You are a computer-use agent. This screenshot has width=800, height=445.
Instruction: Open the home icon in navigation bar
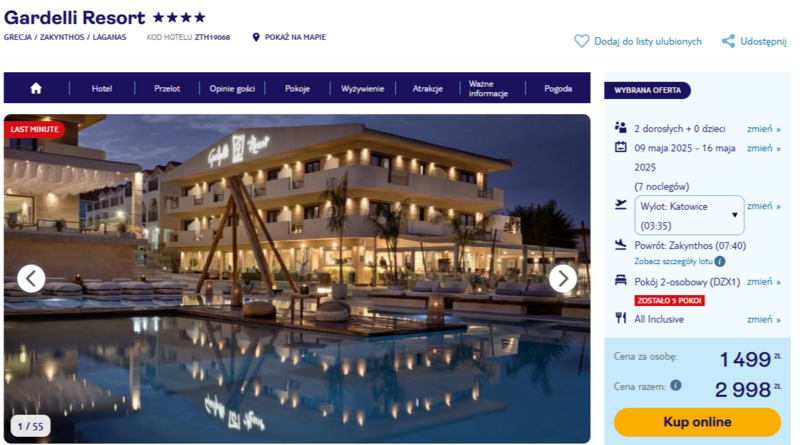pos(36,88)
